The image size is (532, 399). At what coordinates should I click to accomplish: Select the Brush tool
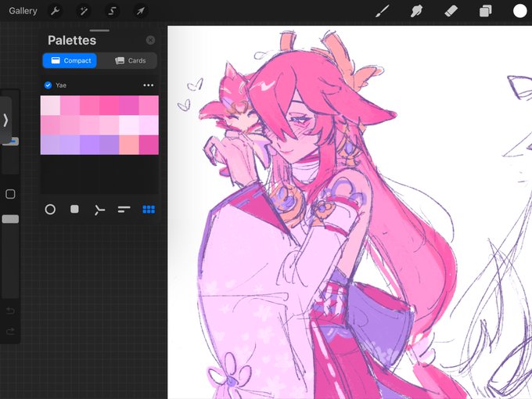383,11
